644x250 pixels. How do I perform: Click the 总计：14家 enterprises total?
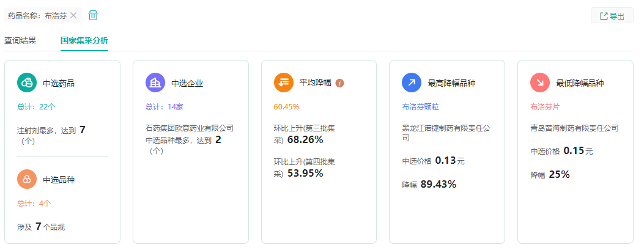pyautogui.click(x=165, y=107)
